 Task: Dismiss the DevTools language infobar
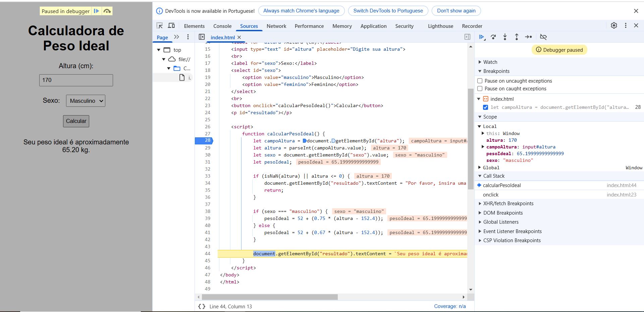[x=636, y=11]
